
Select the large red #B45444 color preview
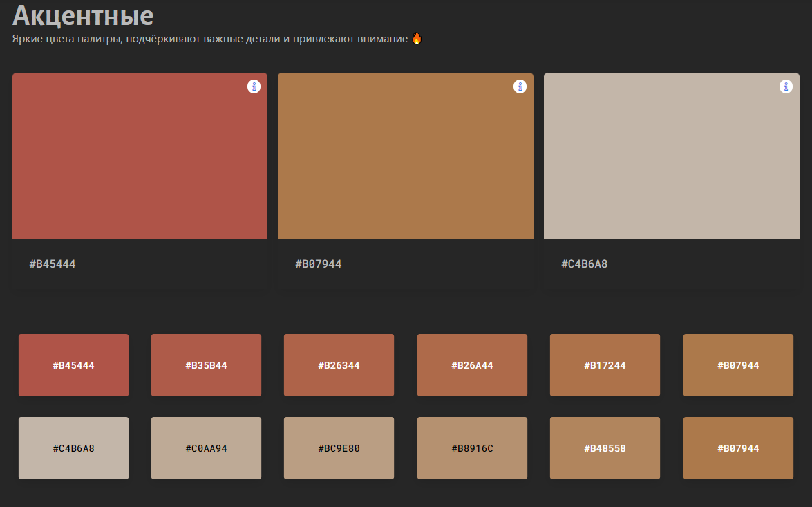pos(140,156)
